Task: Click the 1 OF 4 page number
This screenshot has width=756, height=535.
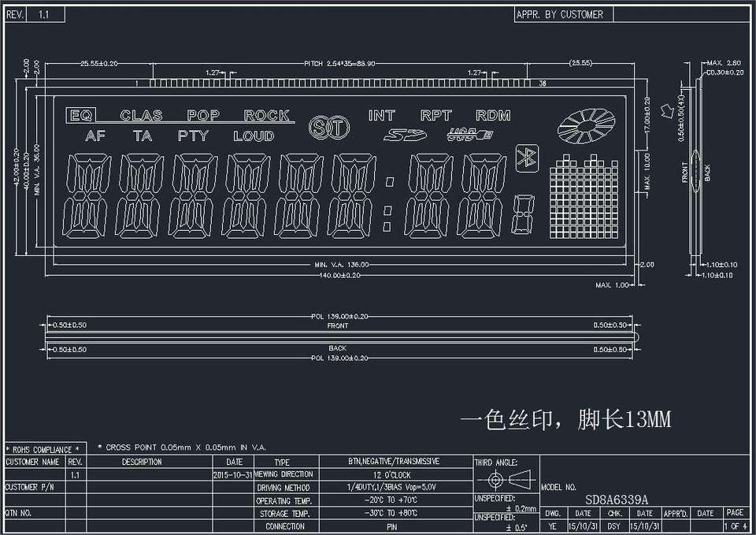Action: pyautogui.click(x=736, y=526)
